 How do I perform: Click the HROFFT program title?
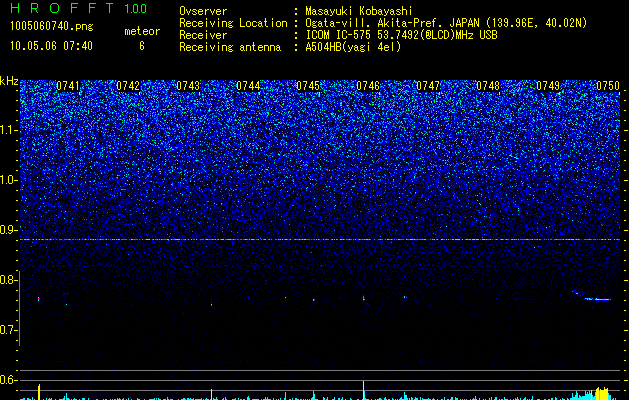pyautogui.click(x=62, y=8)
